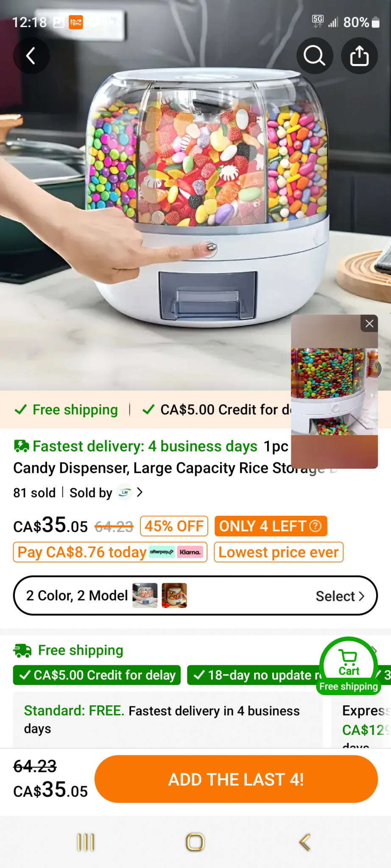Expand seller details chevron after Sold by
The image size is (391, 868).
(140, 492)
